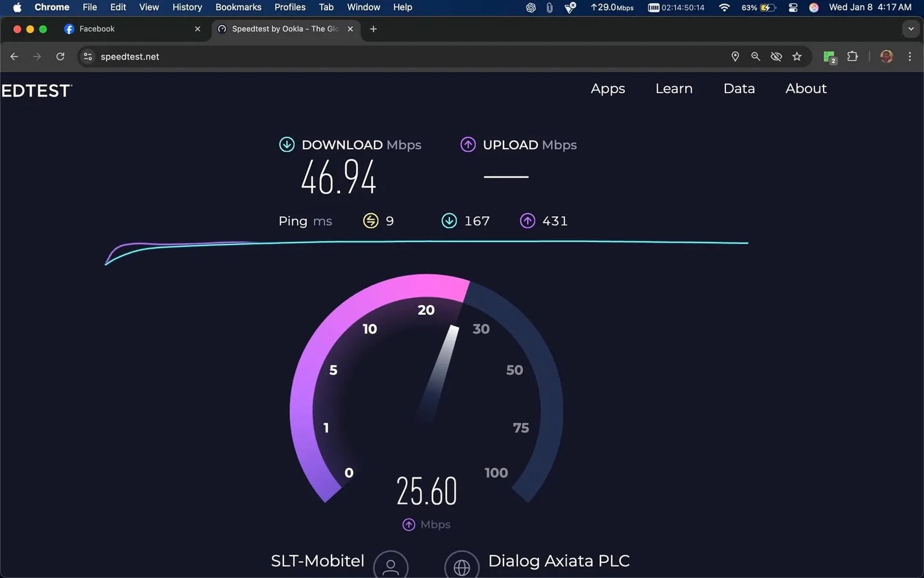Viewport: 924px width, 578px height.
Task: Open the Apps navigation link
Action: 608,89
